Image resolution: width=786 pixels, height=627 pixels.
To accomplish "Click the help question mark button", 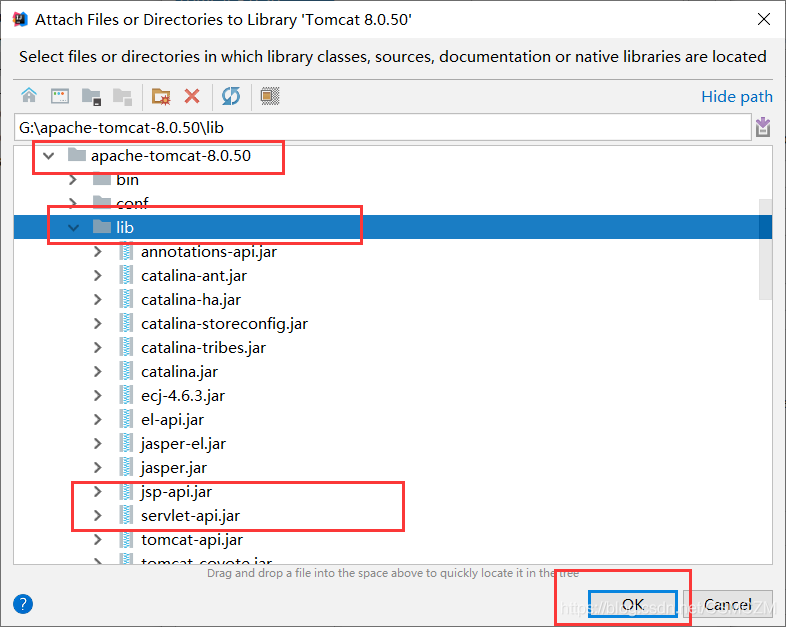I will [23, 604].
